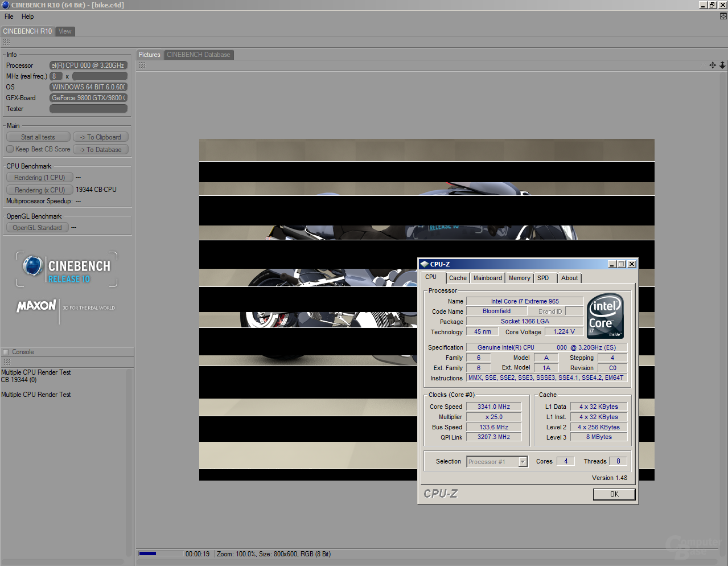Open the Cache tab in CPU-Z
The image size is (728, 566).
(458, 278)
